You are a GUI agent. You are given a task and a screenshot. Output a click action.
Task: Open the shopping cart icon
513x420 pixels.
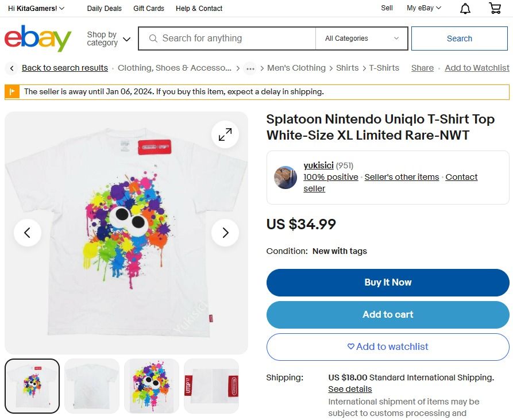pyautogui.click(x=495, y=8)
